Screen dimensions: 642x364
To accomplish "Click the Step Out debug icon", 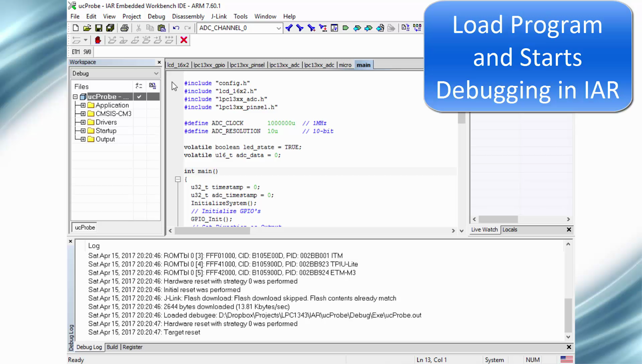I will (x=136, y=40).
